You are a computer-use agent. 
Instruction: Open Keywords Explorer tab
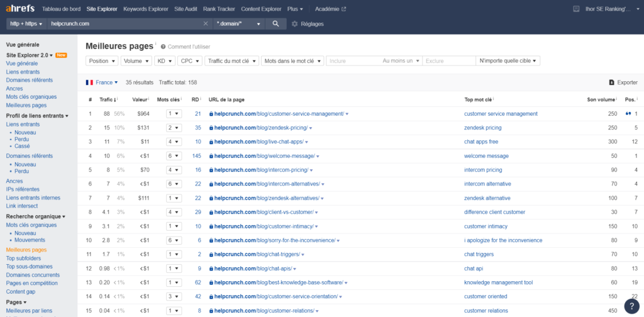click(x=146, y=9)
